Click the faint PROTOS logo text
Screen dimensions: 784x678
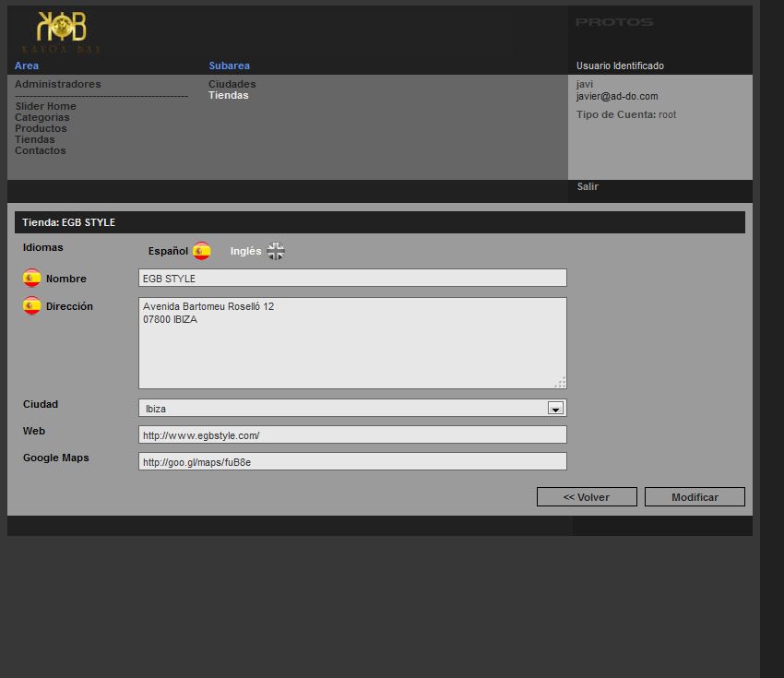point(614,22)
